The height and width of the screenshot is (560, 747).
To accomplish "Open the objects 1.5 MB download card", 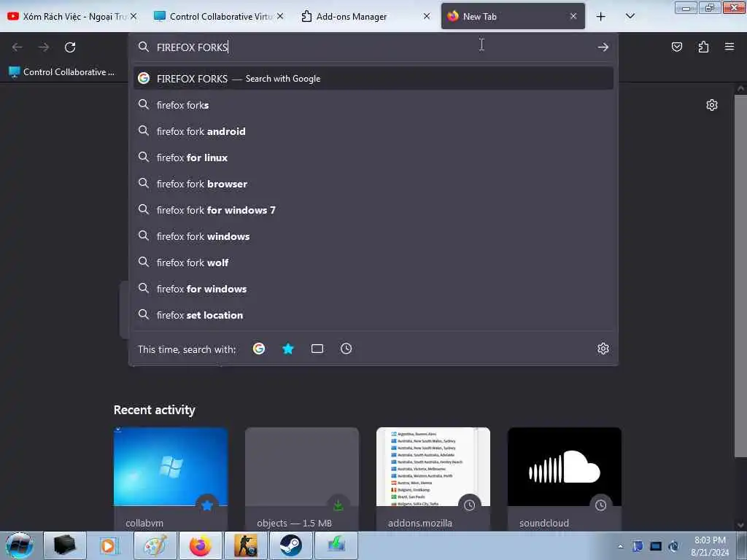I will click(x=301, y=478).
